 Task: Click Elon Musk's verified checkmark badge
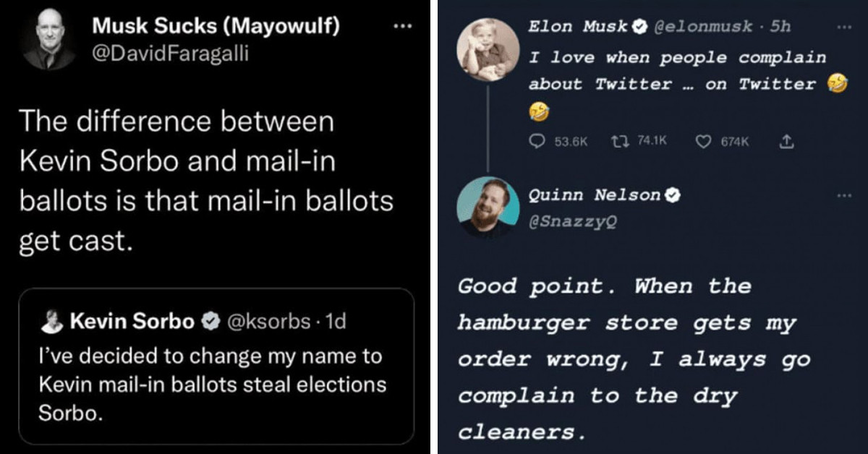pyautogui.click(x=640, y=27)
